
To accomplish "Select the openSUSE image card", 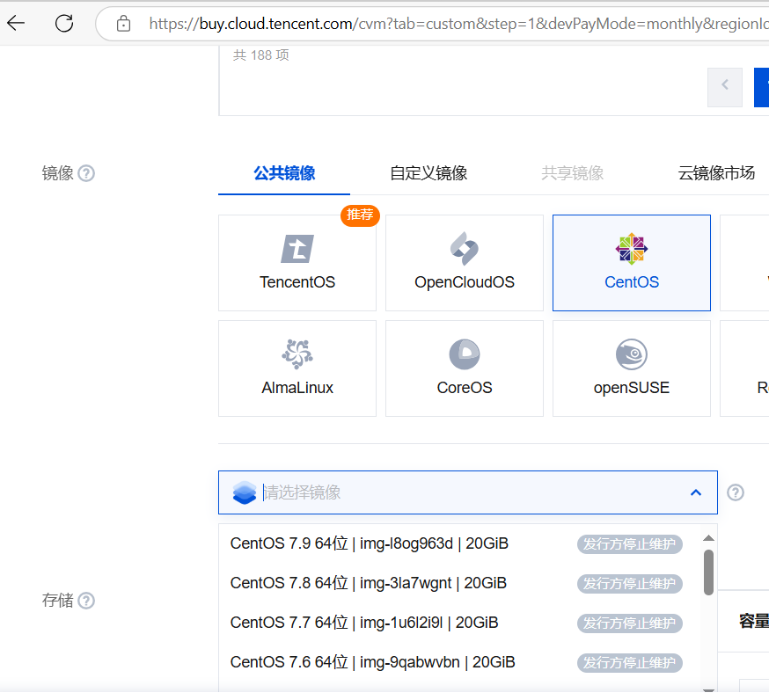I will 632,368.
